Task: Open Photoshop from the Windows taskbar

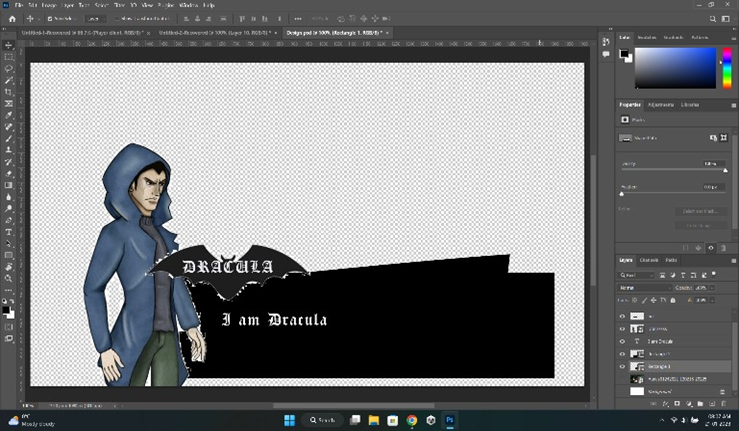Action: point(450,421)
